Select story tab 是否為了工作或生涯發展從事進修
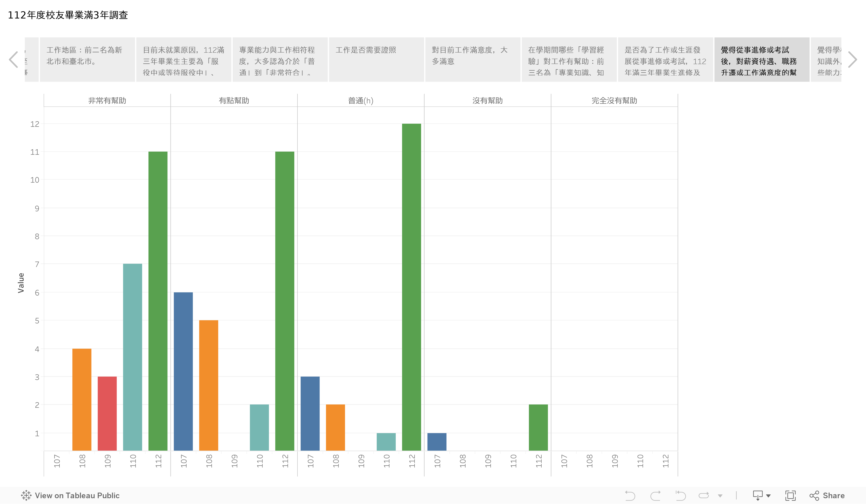The height and width of the screenshot is (504, 866). click(x=666, y=59)
